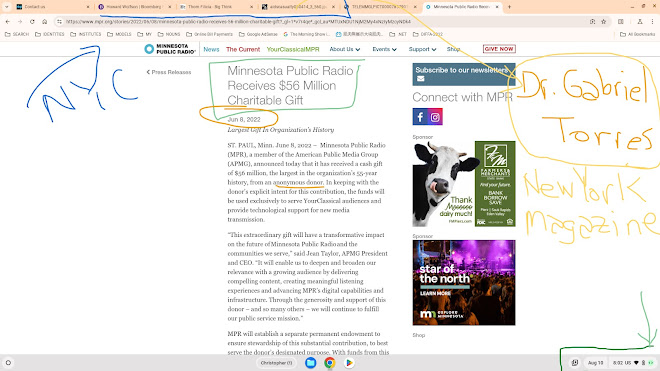
Task: Expand the Support dropdown menu
Action: click(x=422, y=49)
